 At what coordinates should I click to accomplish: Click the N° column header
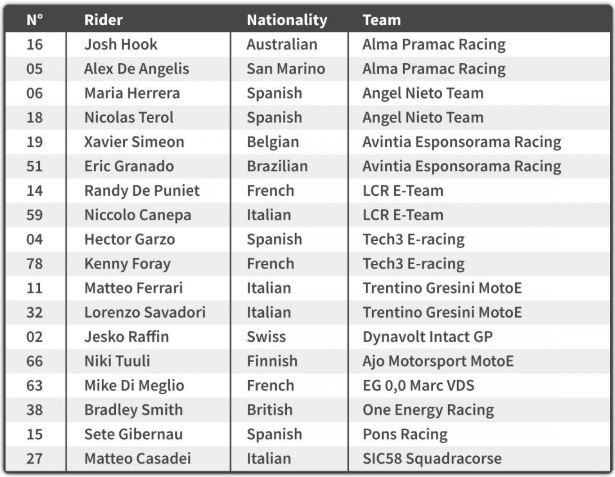click(x=35, y=19)
